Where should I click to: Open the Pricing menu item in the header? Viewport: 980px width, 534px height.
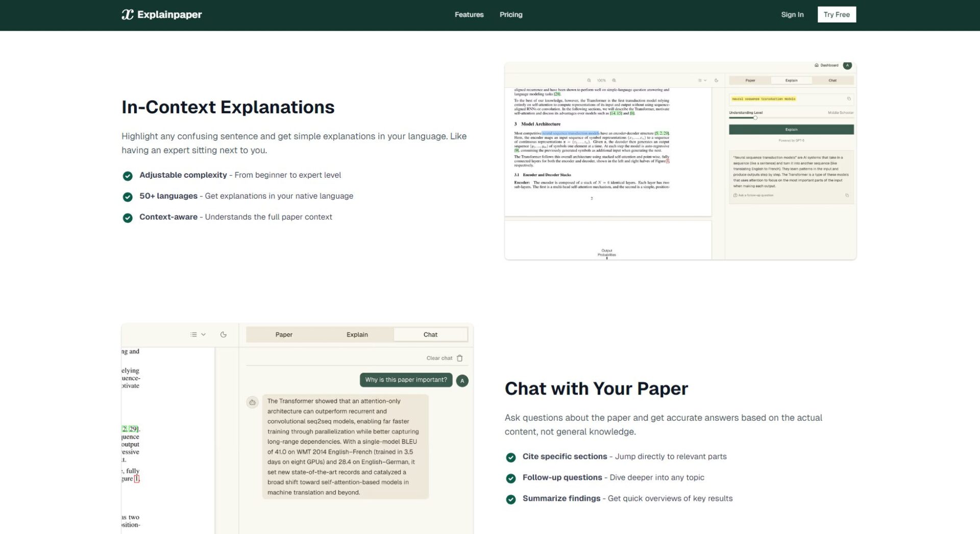click(x=511, y=15)
